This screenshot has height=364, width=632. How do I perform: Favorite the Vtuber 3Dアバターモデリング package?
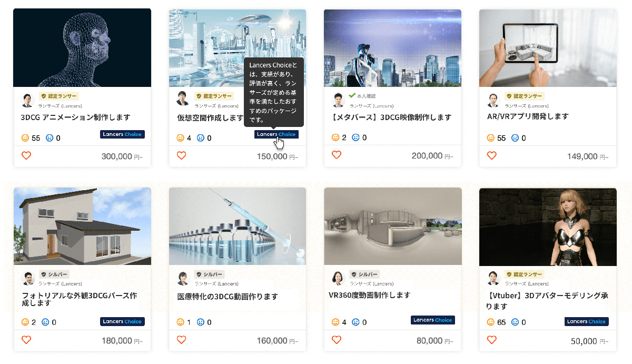click(x=491, y=340)
